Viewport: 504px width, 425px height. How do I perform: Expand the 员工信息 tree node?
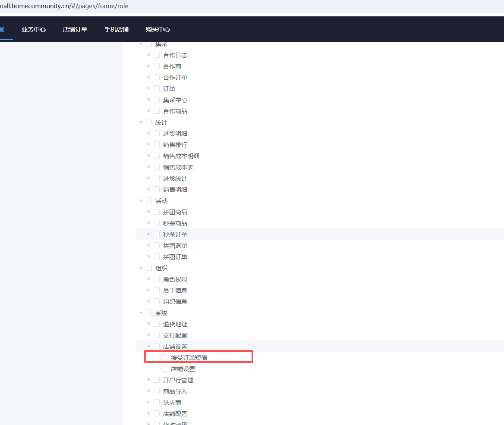coord(149,290)
